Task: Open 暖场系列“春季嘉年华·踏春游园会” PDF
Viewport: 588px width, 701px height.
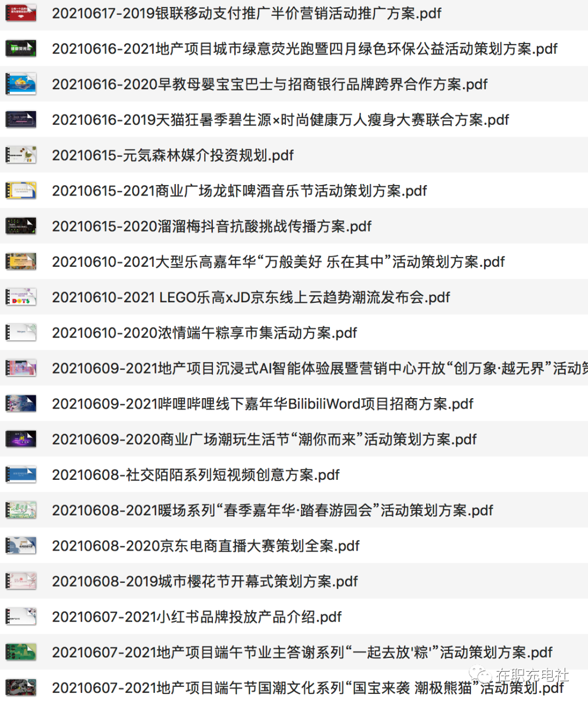Action: point(272,510)
